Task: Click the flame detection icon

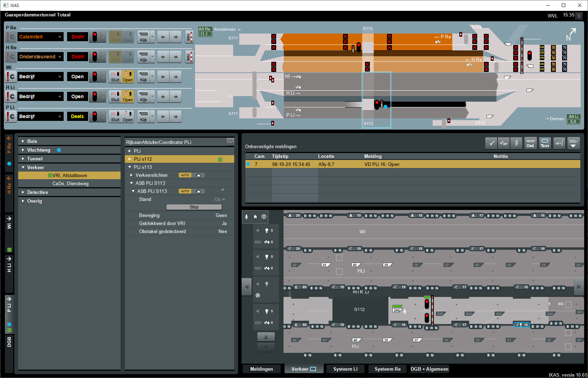Action: [255, 217]
